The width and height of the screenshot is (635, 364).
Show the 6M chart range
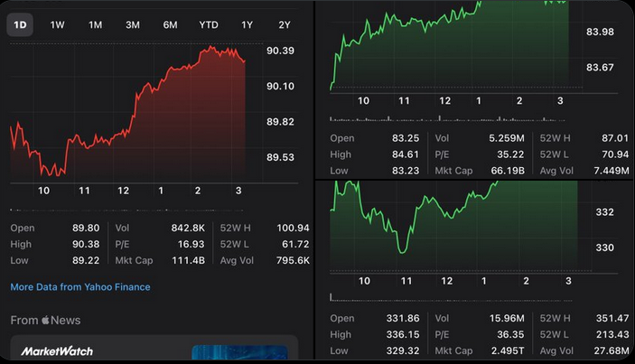[x=170, y=24]
